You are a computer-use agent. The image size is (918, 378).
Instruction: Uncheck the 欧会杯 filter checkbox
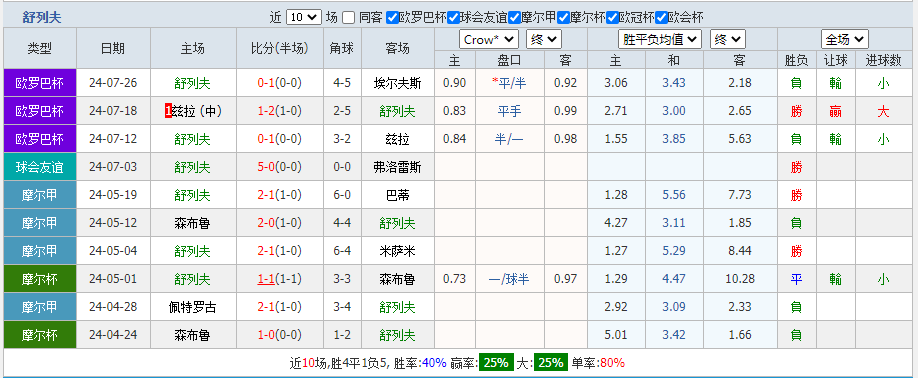[x=662, y=18]
